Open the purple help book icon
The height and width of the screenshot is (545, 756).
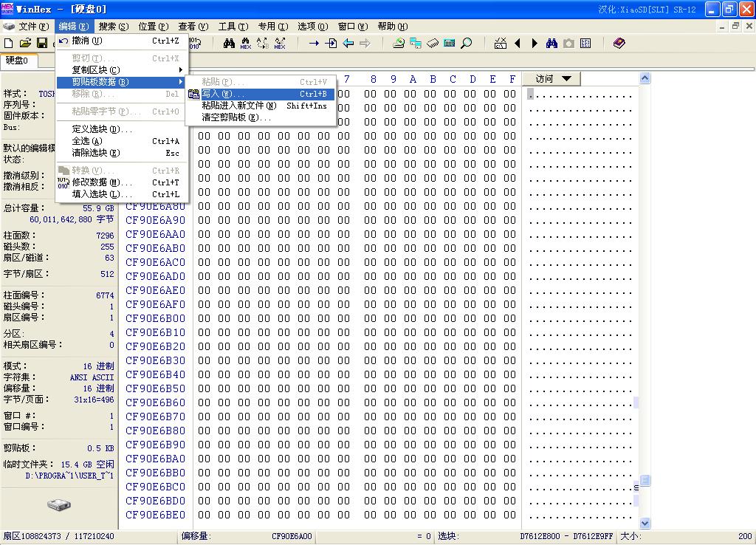[x=619, y=44]
